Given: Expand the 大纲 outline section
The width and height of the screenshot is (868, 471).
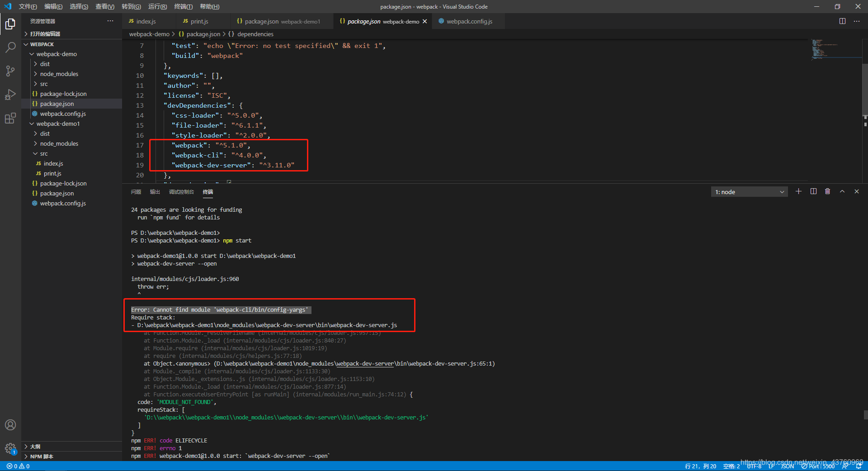Looking at the screenshot, I should (72, 447).
